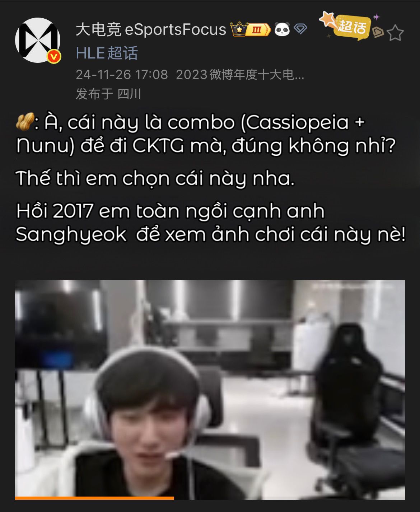Tap the tag icon beside 超话 sticker
Image resolution: width=420 pixels, height=512 pixels.
[x=377, y=32]
